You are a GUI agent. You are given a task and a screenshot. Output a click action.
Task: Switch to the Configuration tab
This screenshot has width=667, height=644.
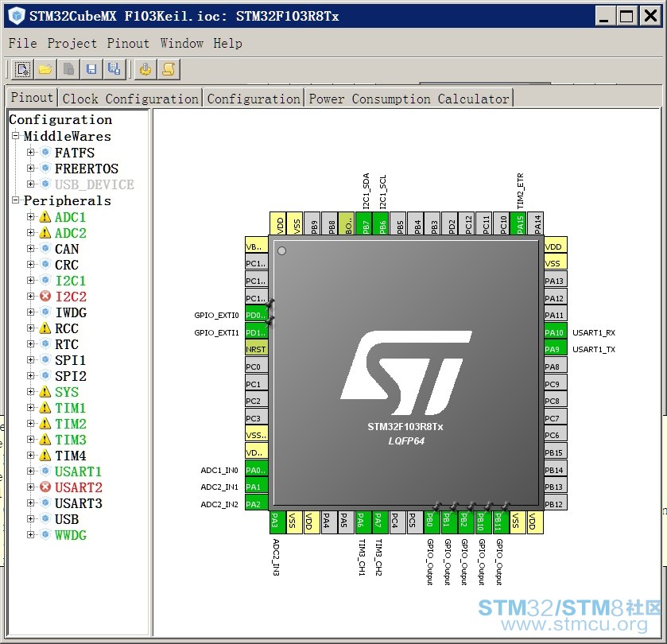coord(254,99)
